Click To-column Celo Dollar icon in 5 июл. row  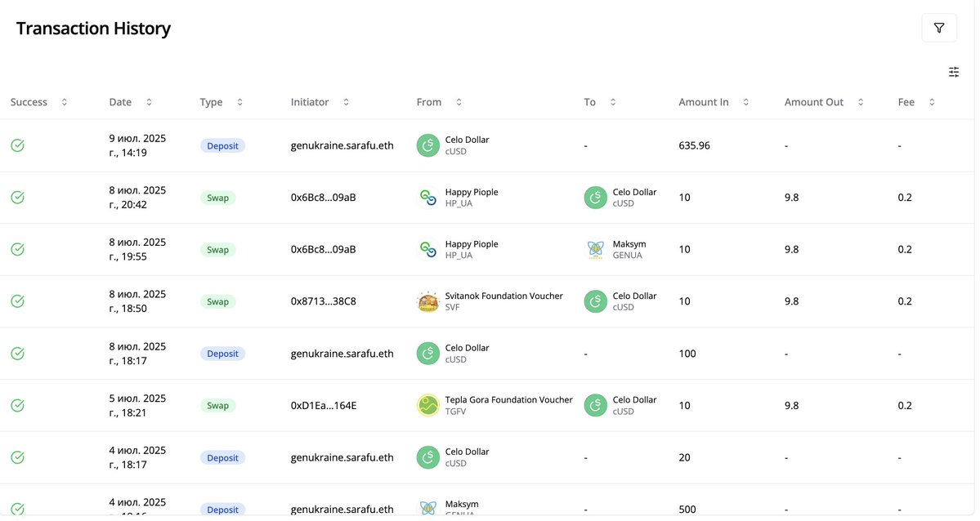coord(596,405)
